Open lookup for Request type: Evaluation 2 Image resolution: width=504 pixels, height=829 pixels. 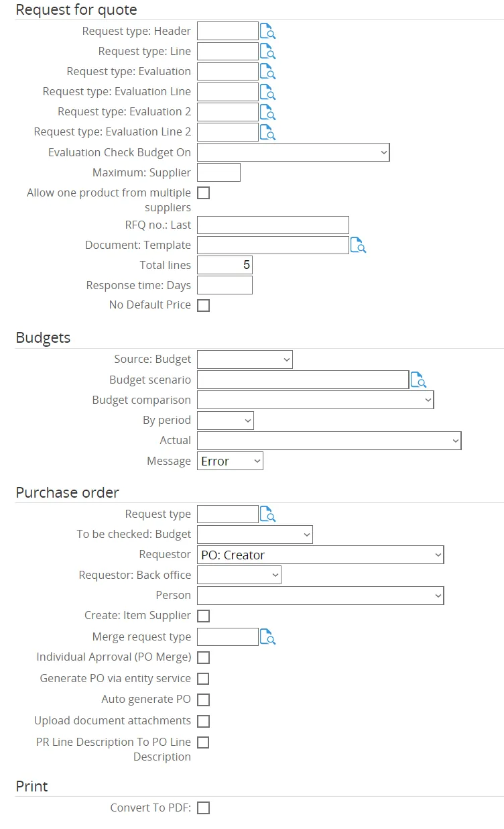tap(267, 112)
